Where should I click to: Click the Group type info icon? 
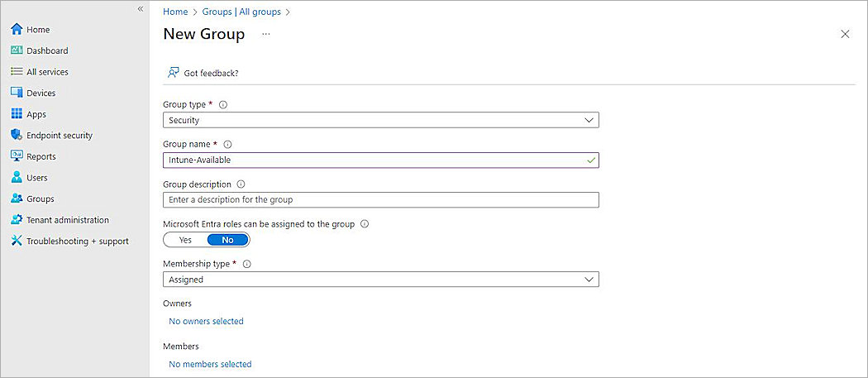point(223,105)
